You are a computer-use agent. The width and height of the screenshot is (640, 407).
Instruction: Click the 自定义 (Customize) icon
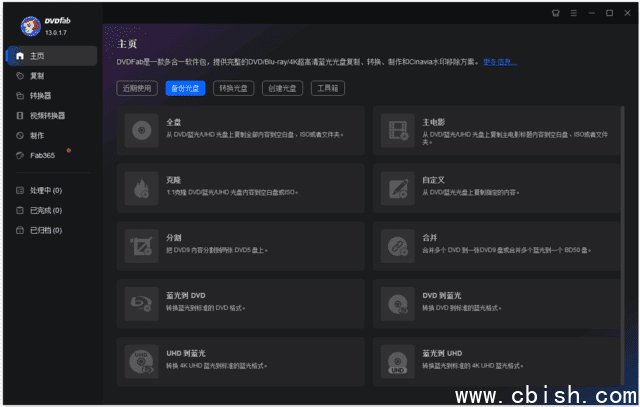[399, 186]
